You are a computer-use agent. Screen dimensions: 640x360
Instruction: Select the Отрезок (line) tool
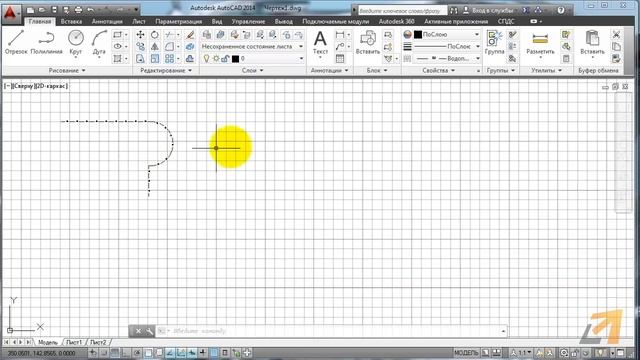coord(16,42)
